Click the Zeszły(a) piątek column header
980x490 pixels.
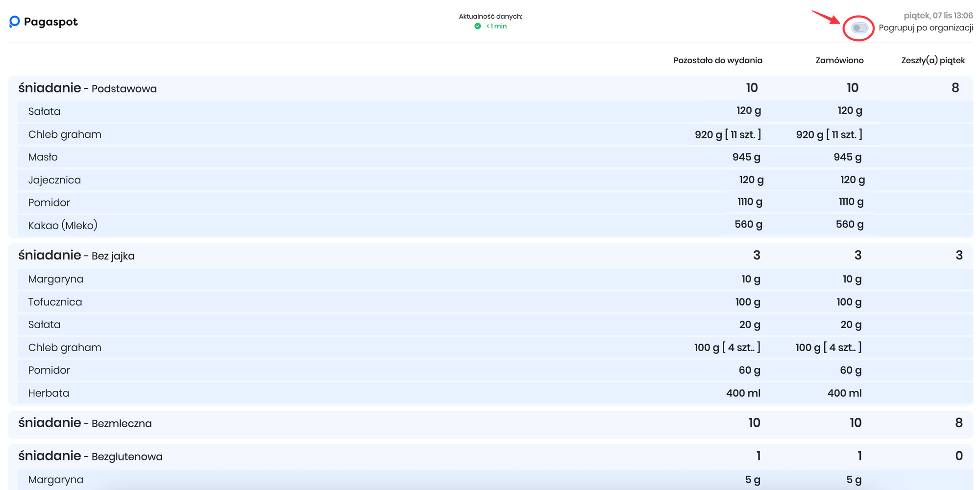[932, 60]
